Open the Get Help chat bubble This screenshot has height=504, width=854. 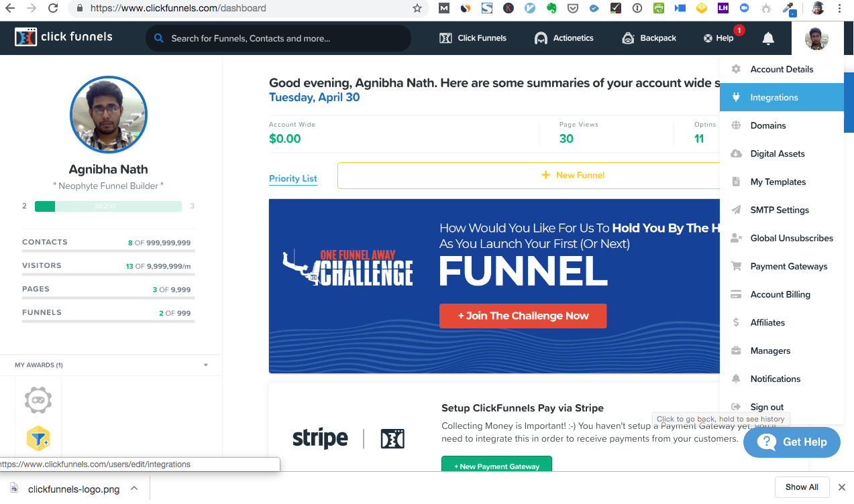pyautogui.click(x=792, y=442)
